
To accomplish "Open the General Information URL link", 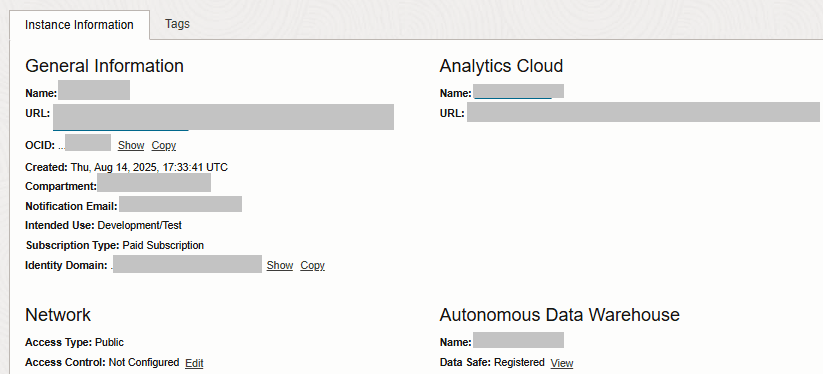I will pos(224,117).
